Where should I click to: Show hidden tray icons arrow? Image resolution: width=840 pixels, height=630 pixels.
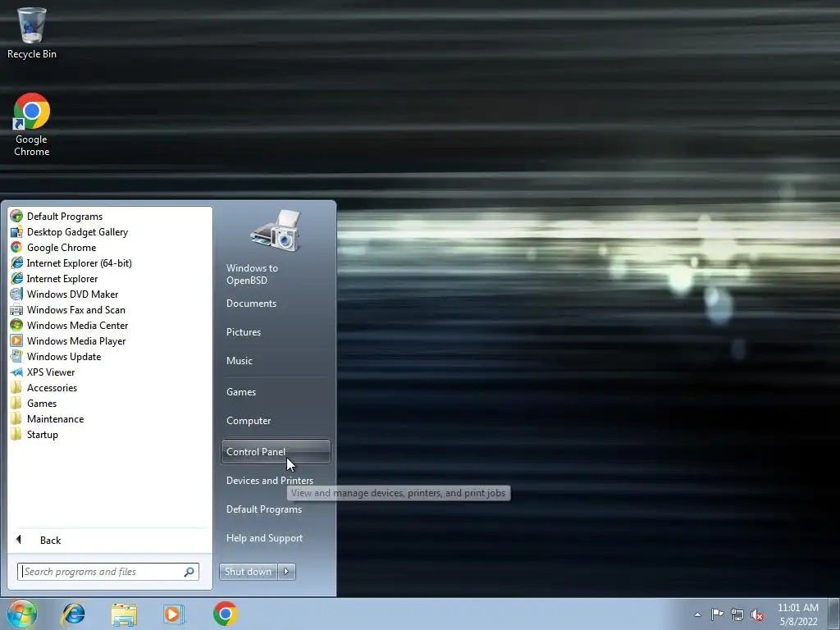697,614
